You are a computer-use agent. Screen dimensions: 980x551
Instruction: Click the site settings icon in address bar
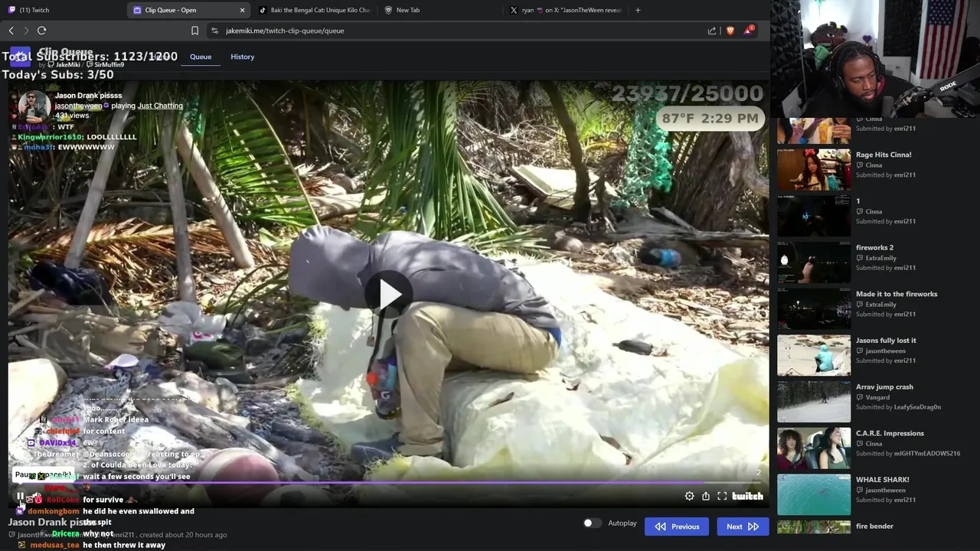pos(214,31)
